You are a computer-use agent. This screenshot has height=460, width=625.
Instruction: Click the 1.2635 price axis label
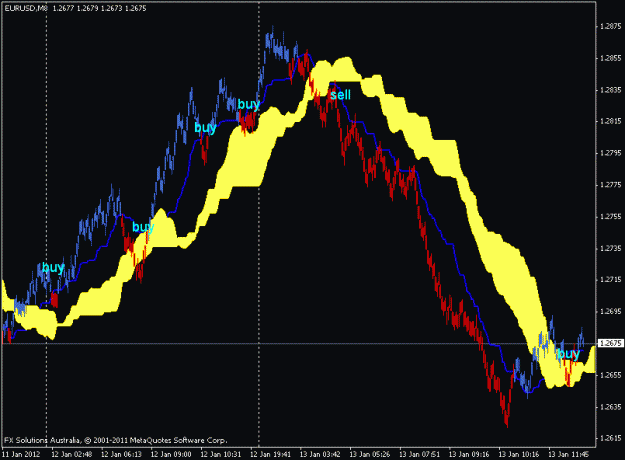click(x=610, y=407)
